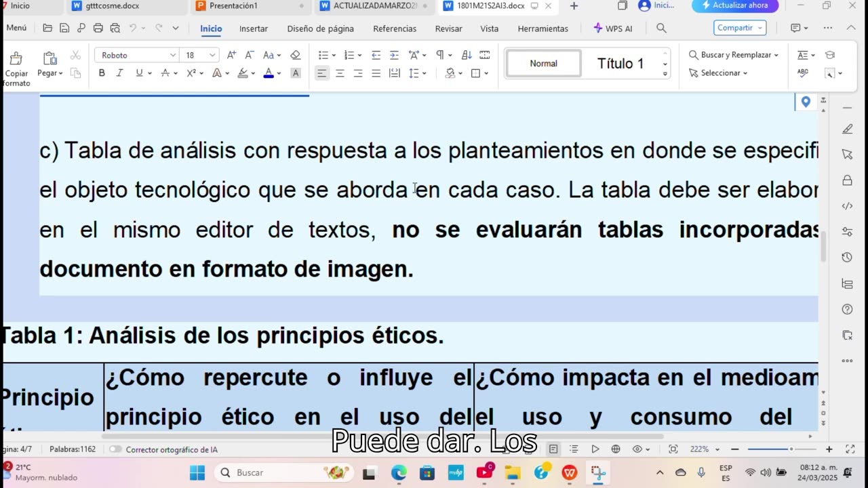Switch to the Referencias tab
The height and width of the screenshot is (488, 868).
coord(395,28)
